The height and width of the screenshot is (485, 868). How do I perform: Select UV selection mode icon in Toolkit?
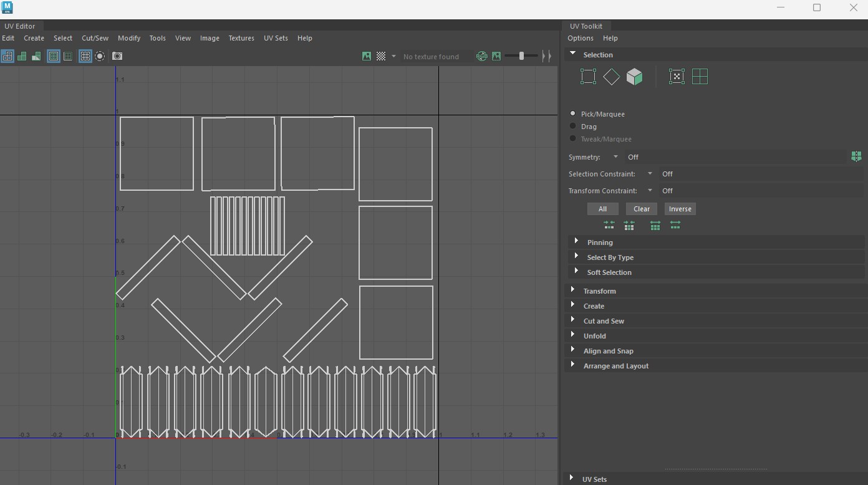tap(588, 77)
